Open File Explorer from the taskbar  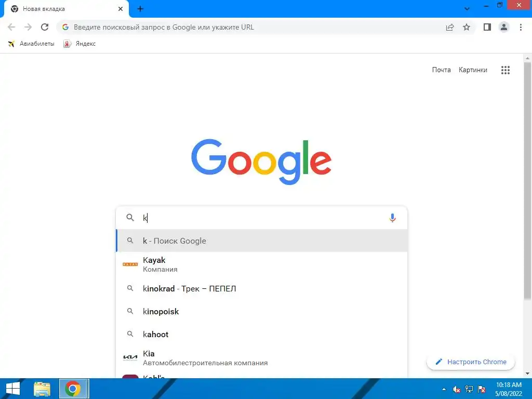tap(43, 389)
